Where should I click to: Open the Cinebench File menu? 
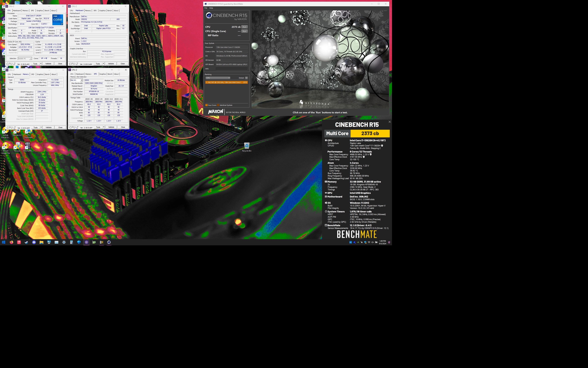click(x=206, y=8)
